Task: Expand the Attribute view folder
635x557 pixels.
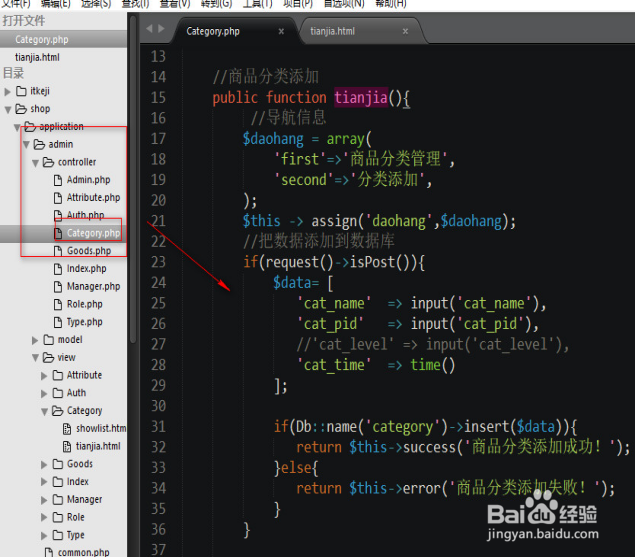Action: [44, 376]
